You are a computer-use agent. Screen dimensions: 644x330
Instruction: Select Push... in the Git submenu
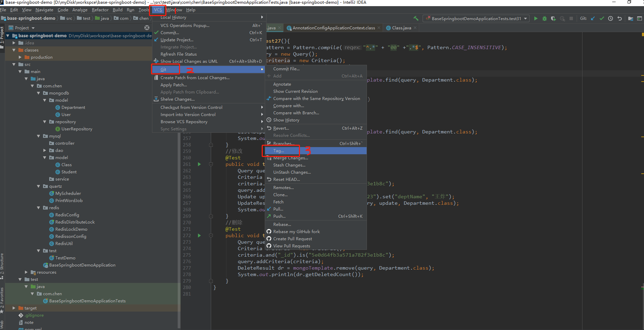316,216
